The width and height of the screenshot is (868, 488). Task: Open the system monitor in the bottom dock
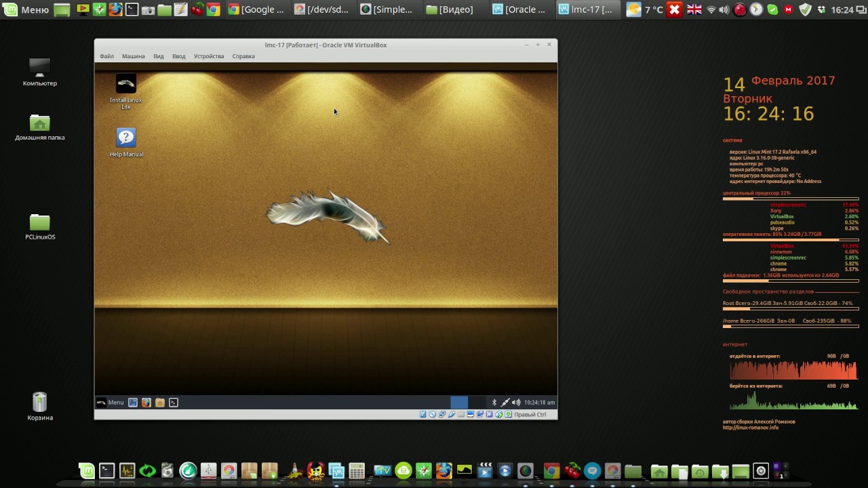(x=127, y=470)
